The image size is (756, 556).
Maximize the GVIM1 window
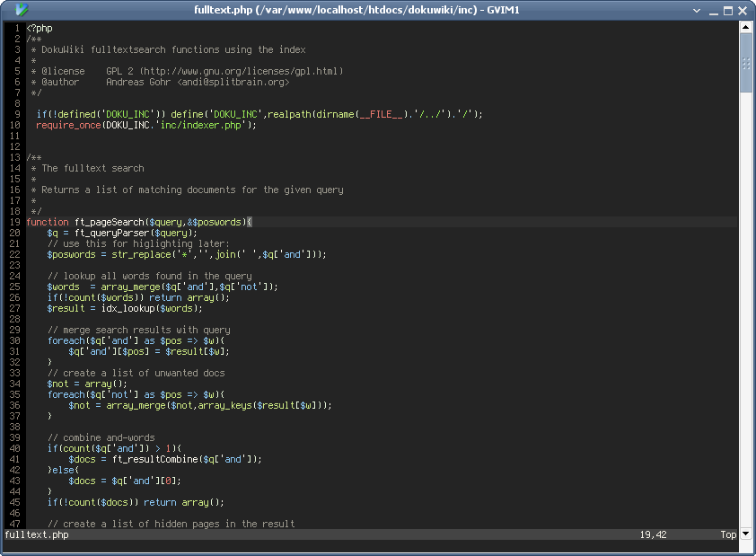tap(728, 11)
